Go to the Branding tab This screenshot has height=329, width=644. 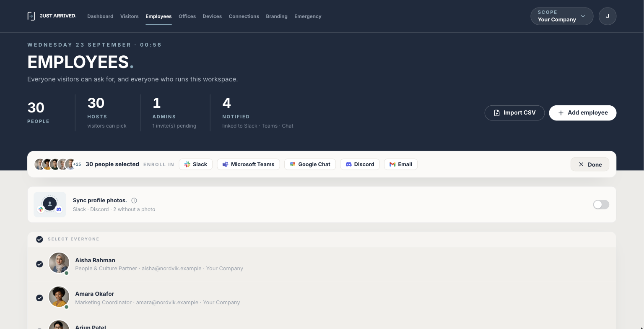click(x=277, y=16)
